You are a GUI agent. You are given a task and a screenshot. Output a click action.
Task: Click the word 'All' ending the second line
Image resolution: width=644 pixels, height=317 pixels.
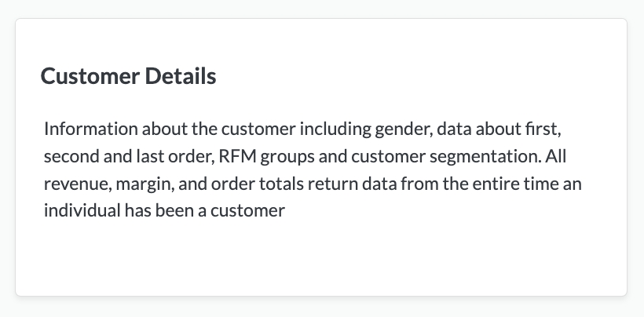(x=557, y=155)
